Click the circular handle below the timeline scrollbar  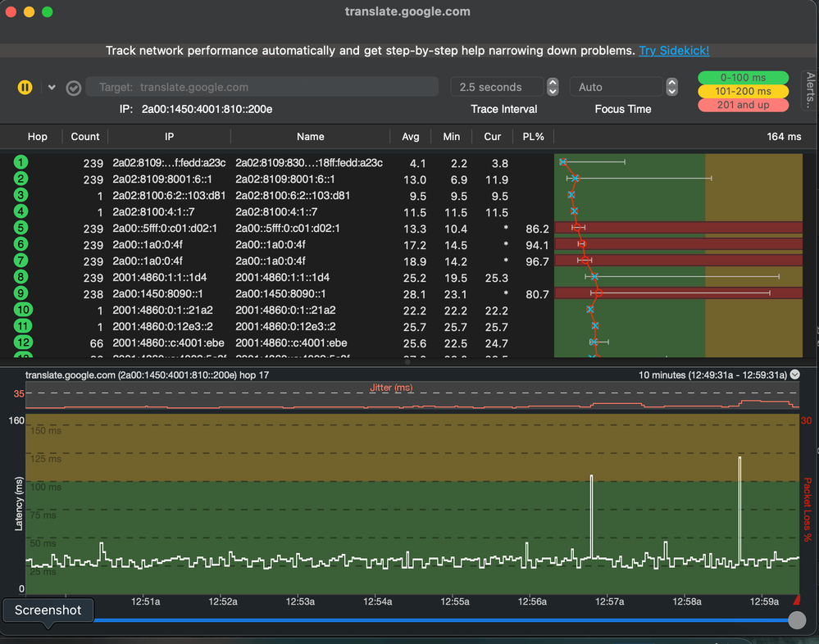796,620
